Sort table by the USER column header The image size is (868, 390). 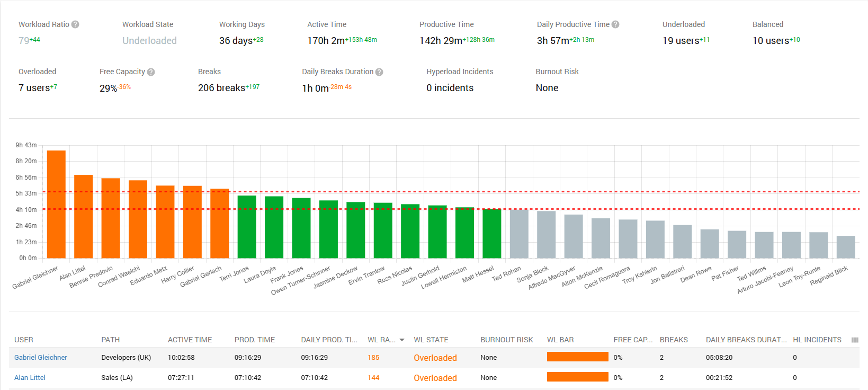coord(24,340)
